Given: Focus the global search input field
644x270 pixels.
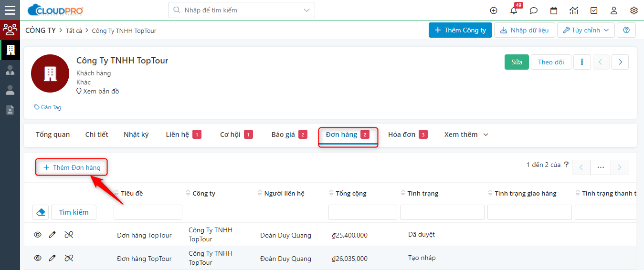Looking at the screenshot, I should (x=242, y=10).
